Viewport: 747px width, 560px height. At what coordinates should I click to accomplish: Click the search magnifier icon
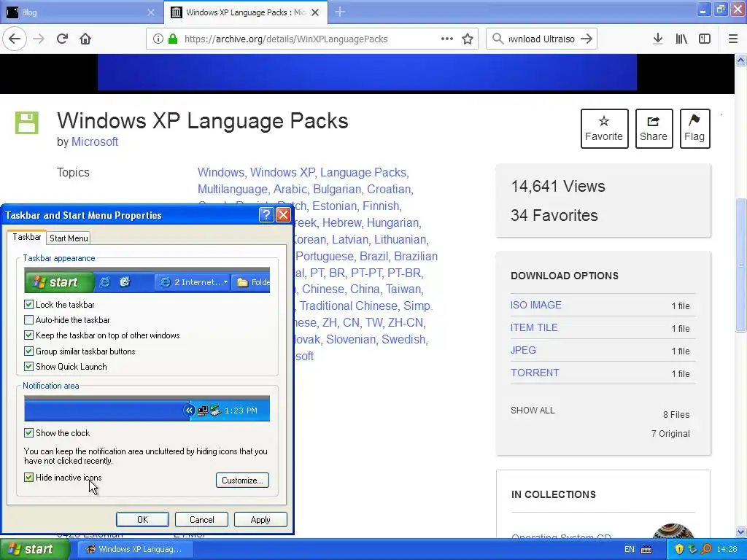pyautogui.click(x=498, y=39)
